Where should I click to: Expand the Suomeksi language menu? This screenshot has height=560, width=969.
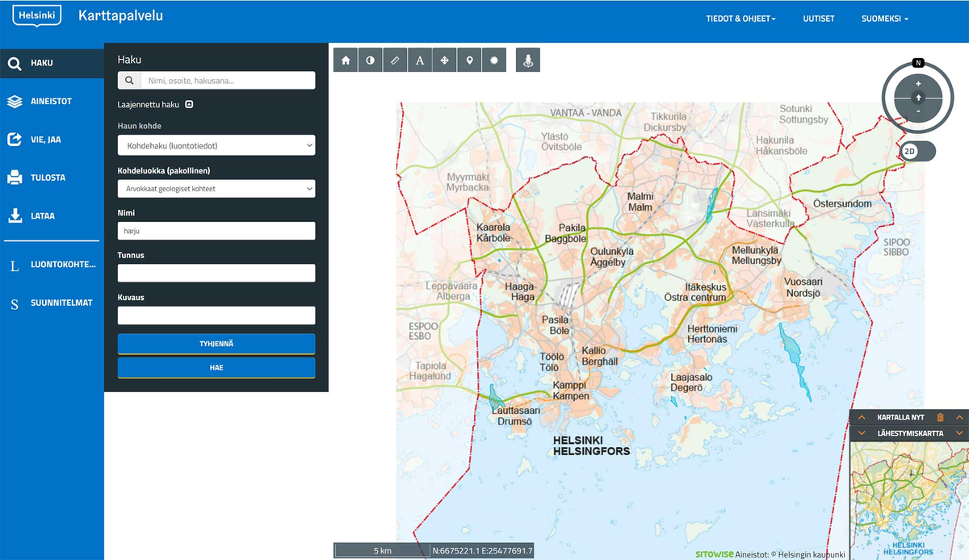tap(884, 19)
